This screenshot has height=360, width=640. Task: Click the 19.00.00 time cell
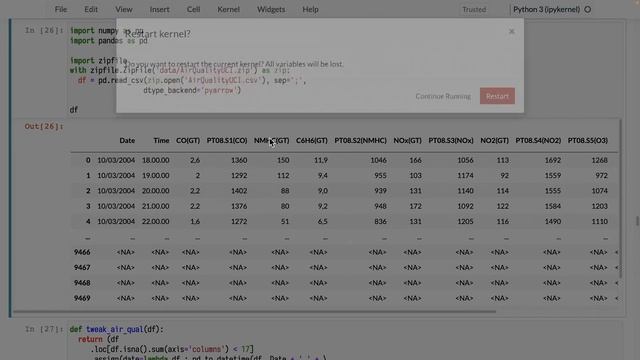[x=156, y=176]
